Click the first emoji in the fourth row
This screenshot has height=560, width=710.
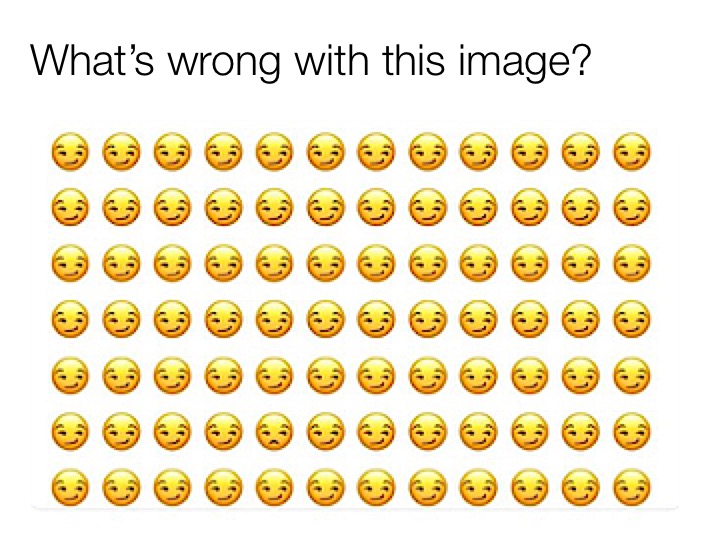tap(69, 319)
